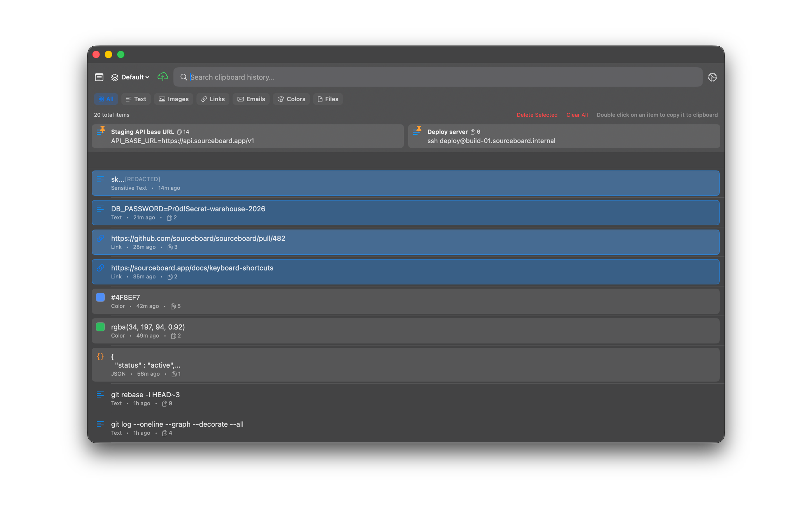Select the #4F8EF7 color entry
The width and height of the screenshot is (812, 508).
click(x=406, y=301)
